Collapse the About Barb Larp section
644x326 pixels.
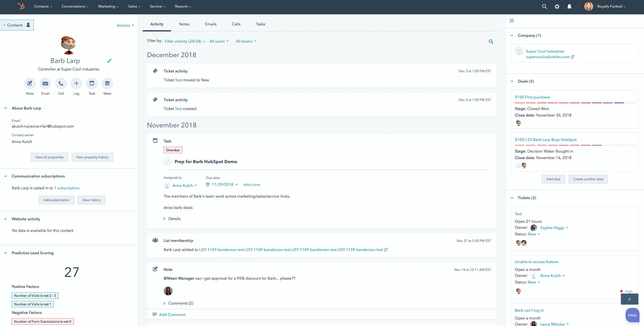6,108
